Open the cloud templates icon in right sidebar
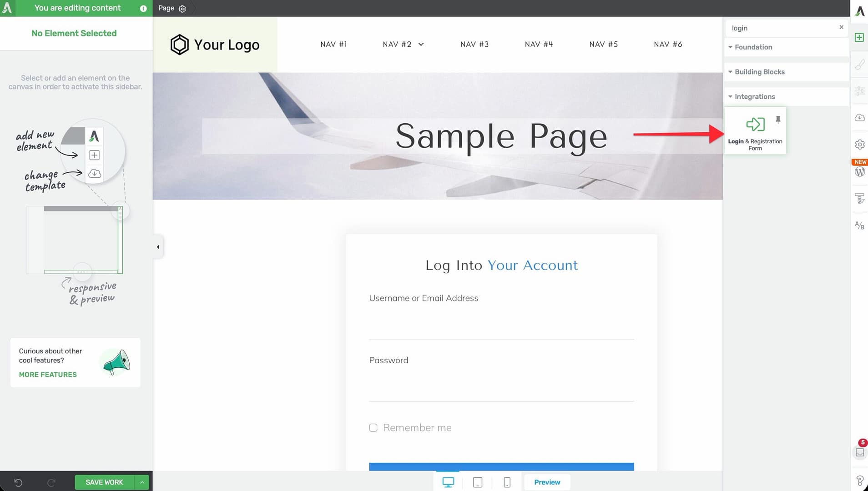Image resolution: width=868 pixels, height=491 pixels. tap(859, 118)
